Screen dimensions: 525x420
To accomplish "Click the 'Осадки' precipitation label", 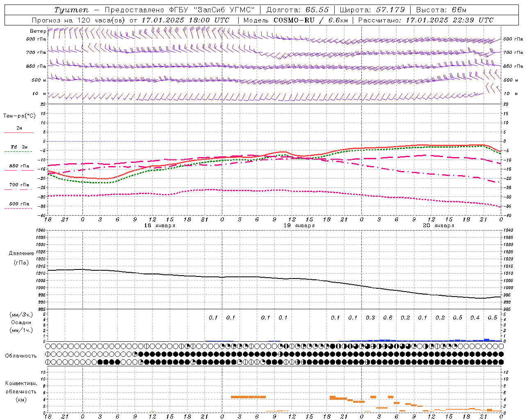I will coord(21,322).
